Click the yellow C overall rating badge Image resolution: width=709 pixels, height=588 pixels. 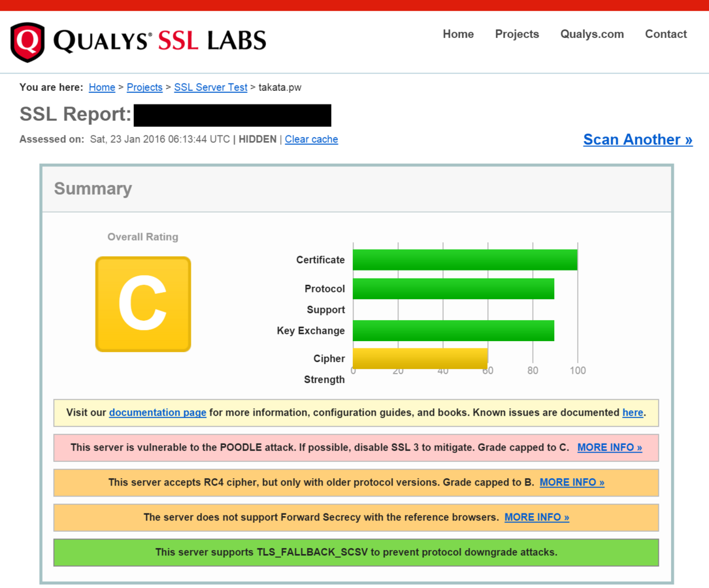[143, 304]
